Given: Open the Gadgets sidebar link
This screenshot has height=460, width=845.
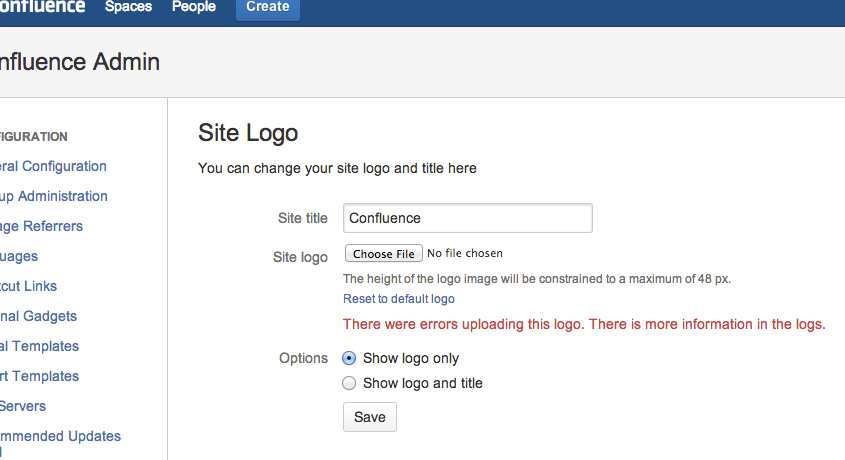Looking at the screenshot, I should 38,316.
